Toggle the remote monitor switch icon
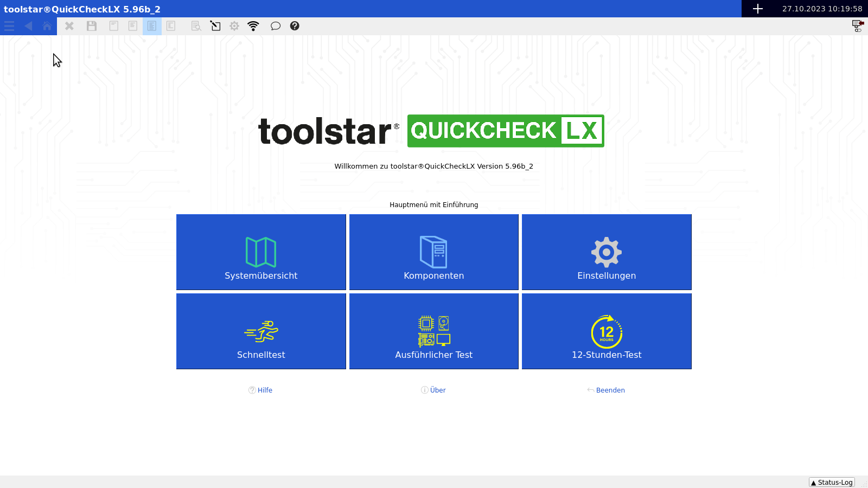The image size is (868, 488). [857, 26]
